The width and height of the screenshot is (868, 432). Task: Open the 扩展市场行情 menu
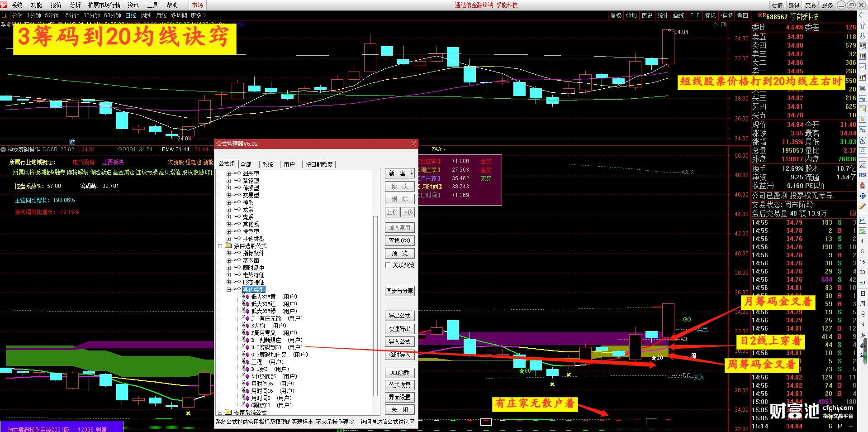point(104,5)
